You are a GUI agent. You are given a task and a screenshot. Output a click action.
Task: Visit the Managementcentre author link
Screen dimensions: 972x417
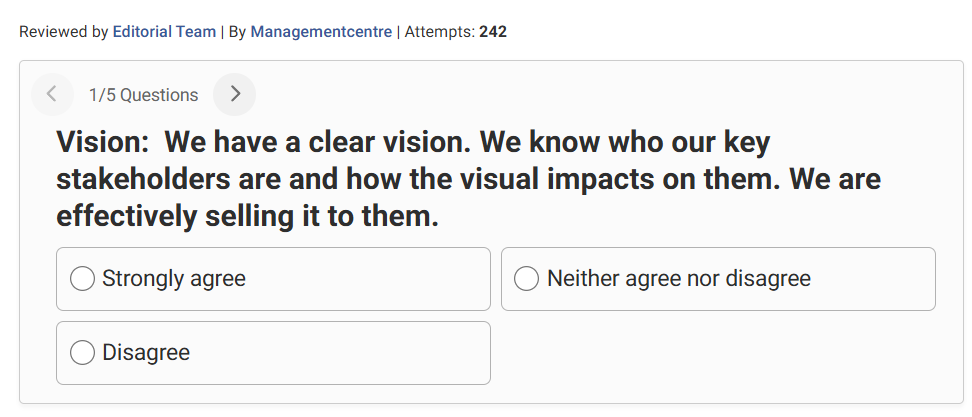point(321,32)
